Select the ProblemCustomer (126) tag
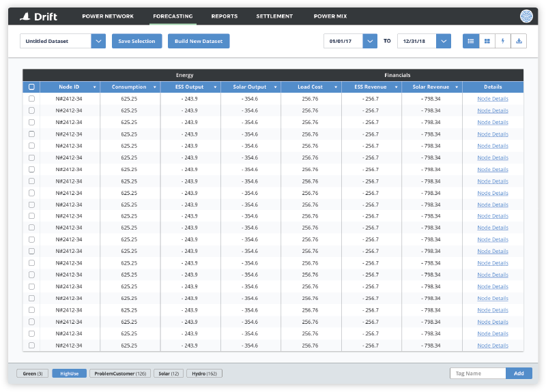 (120, 374)
